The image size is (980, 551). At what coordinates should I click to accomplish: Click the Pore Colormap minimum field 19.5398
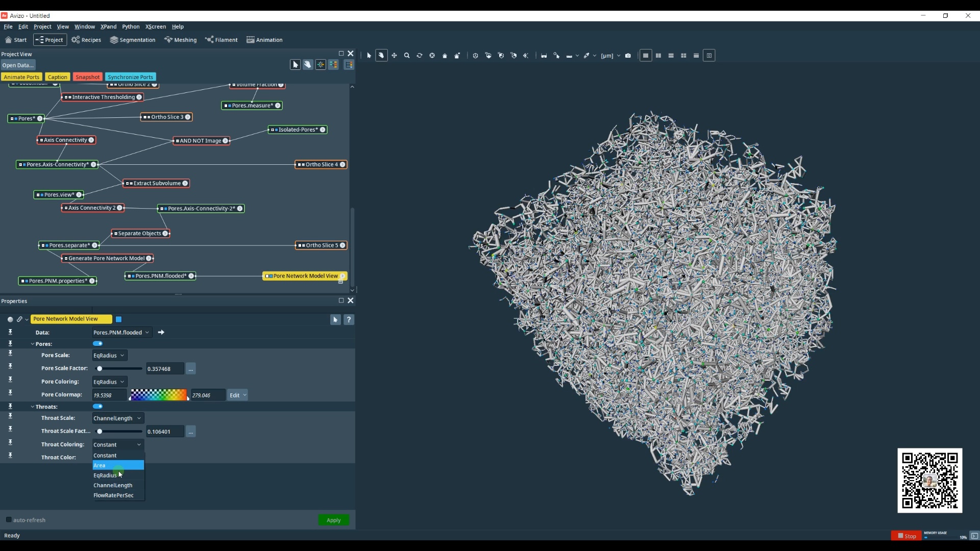pos(109,395)
